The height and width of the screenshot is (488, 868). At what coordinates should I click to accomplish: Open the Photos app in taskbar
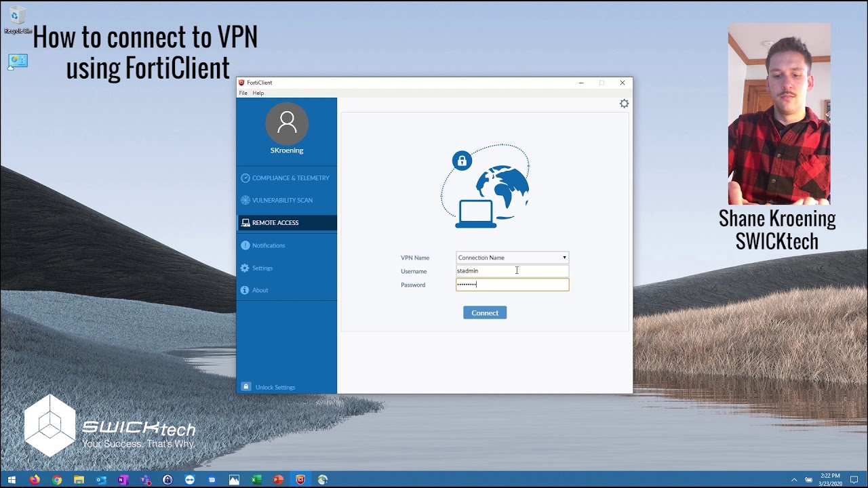coord(234,480)
